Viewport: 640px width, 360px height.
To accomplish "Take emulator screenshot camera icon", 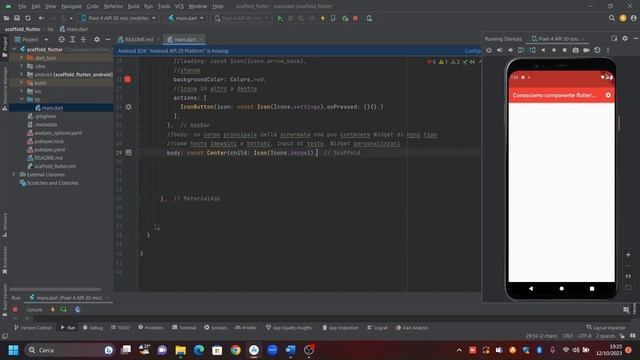I will tap(576, 50).
